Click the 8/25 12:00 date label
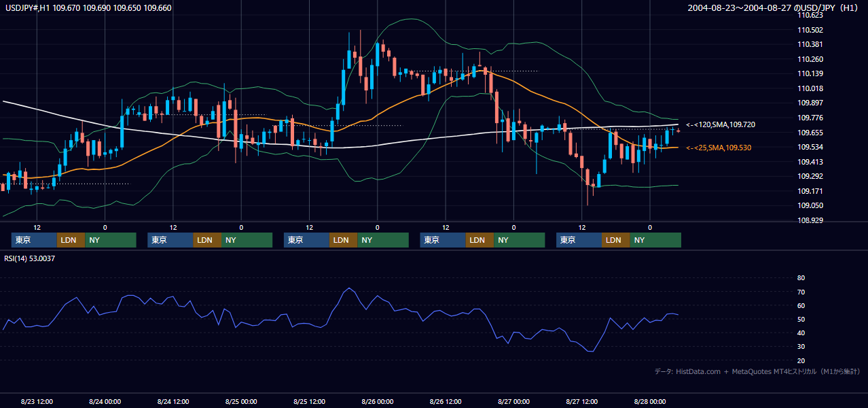The height and width of the screenshot is (408, 868). click(310, 401)
